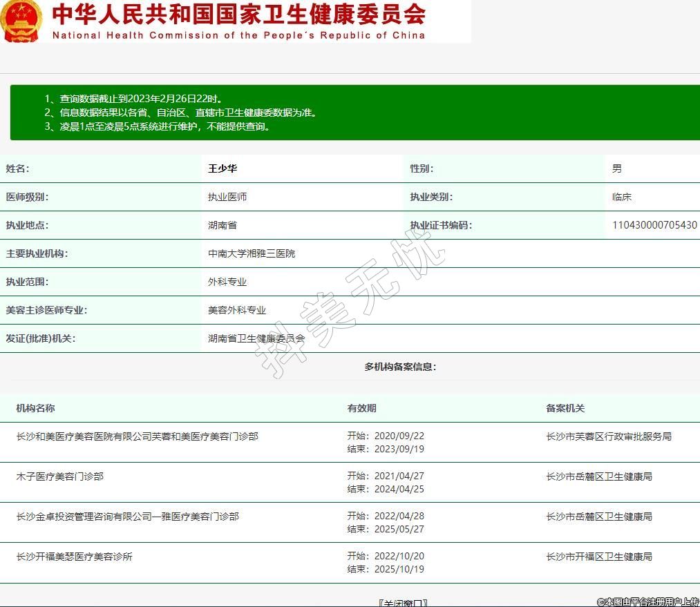Click the 一雅医疗美容门诊部 institution entry

[128, 517]
